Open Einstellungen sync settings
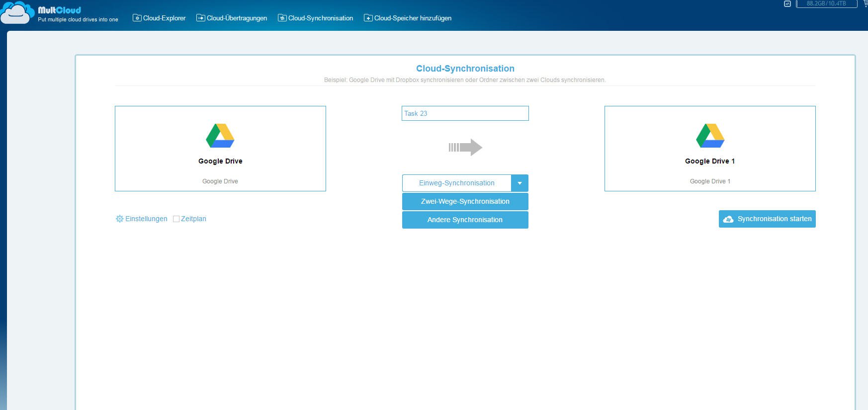The width and height of the screenshot is (868, 410). [x=142, y=219]
